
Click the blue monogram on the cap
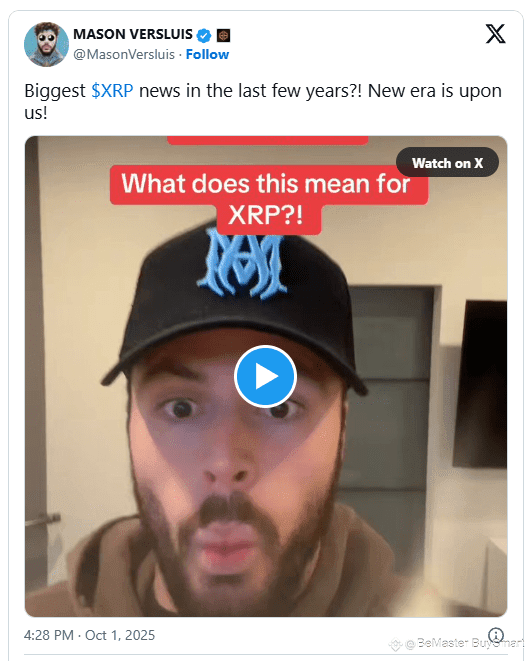click(242, 263)
